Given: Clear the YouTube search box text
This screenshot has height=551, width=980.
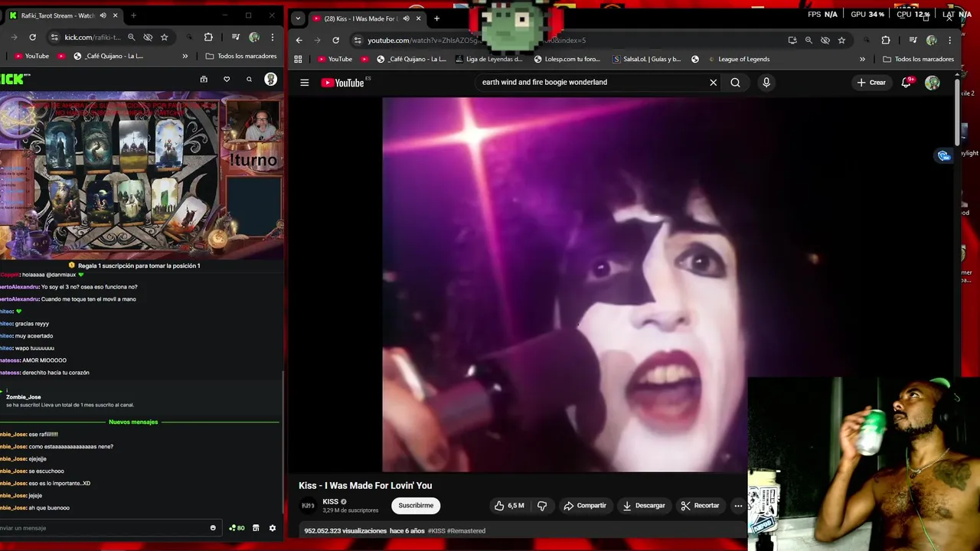Looking at the screenshot, I should (x=713, y=83).
